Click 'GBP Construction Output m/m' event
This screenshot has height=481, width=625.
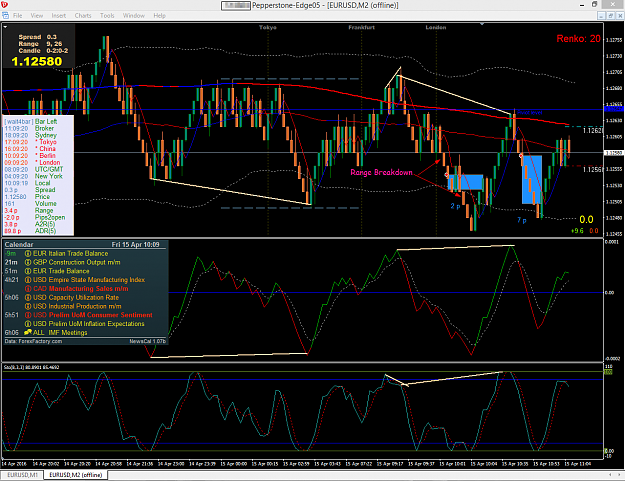click(x=77, y=262)
